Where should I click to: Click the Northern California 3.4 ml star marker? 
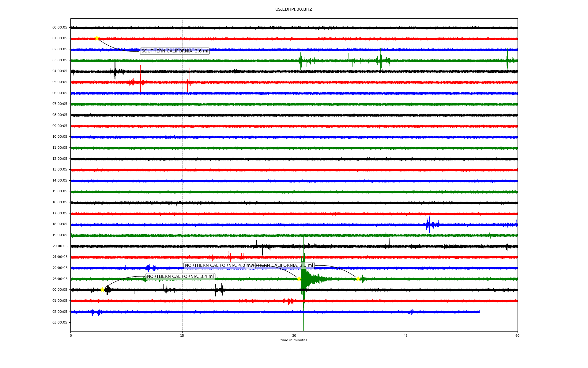(102, 289)
